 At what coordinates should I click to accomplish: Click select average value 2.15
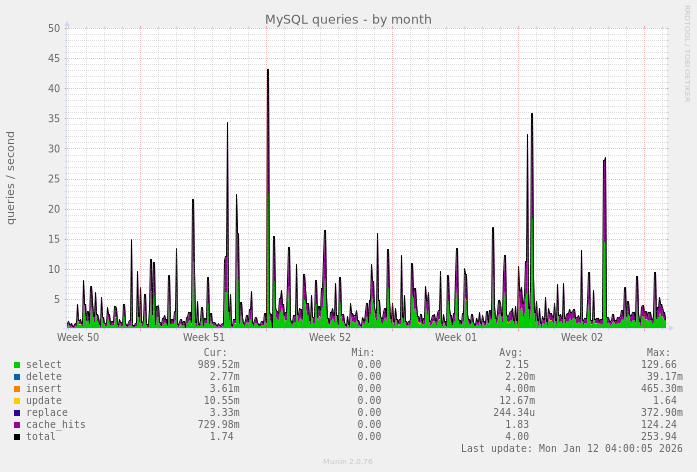point(517,364)
